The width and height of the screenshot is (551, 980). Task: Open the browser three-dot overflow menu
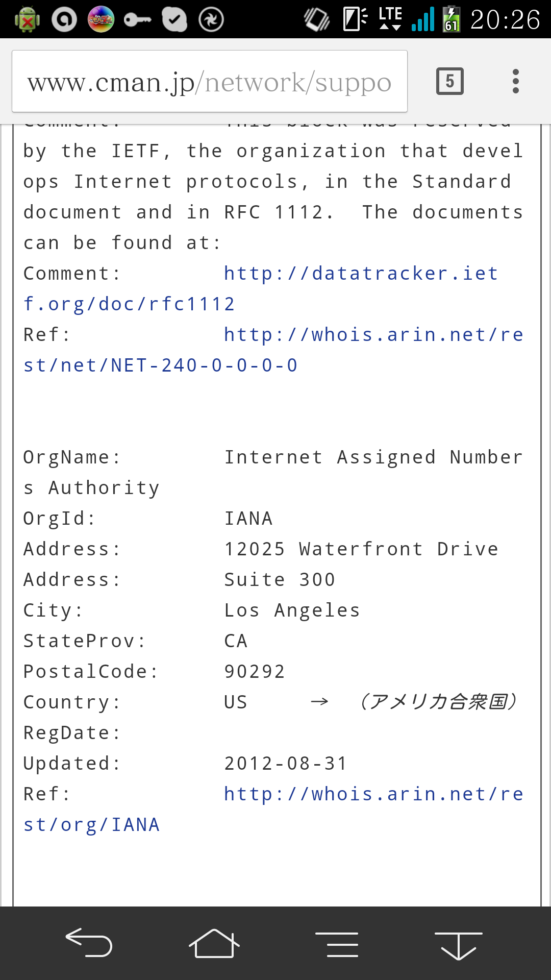(515, 81)
